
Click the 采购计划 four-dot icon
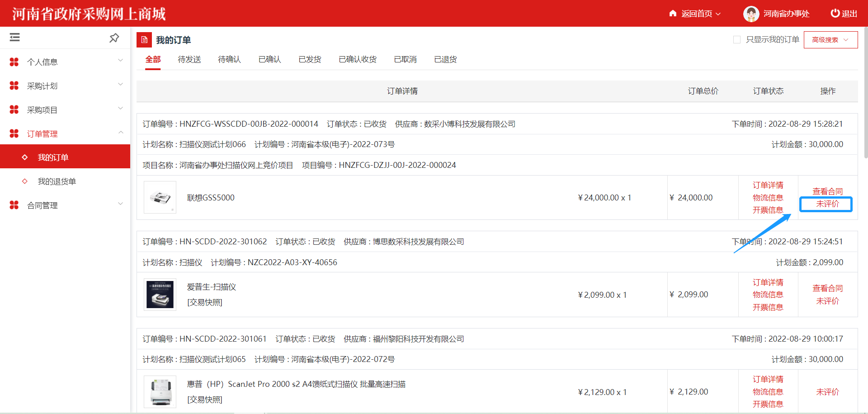(14, 86)
